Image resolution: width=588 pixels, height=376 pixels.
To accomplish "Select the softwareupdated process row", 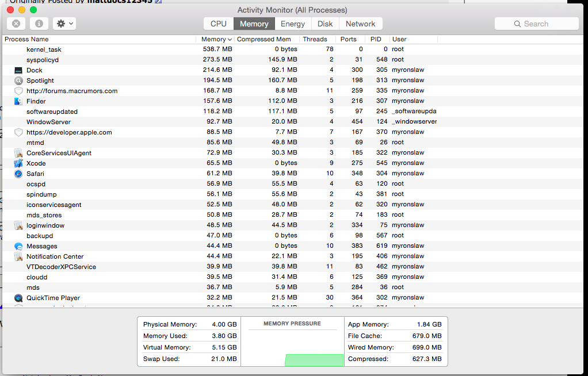I will pyautogui.click(x=292, y=112).
